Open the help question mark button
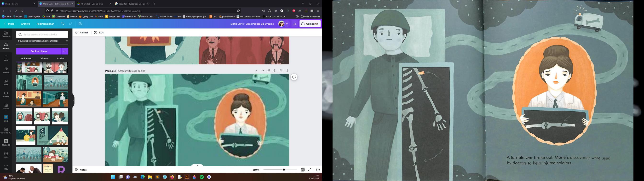644x181 pixels. click(x=318, y=170)
